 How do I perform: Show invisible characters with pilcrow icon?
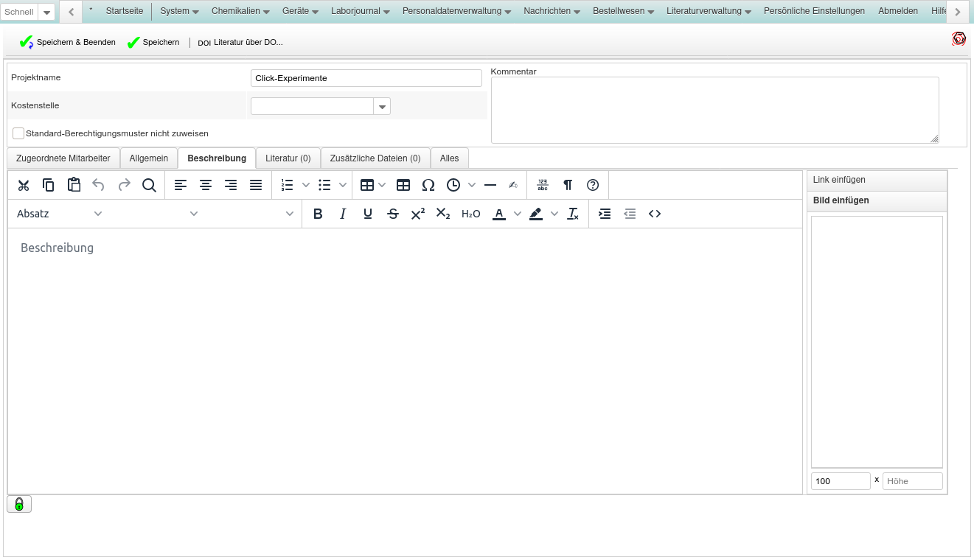click(x=568, y=185)
